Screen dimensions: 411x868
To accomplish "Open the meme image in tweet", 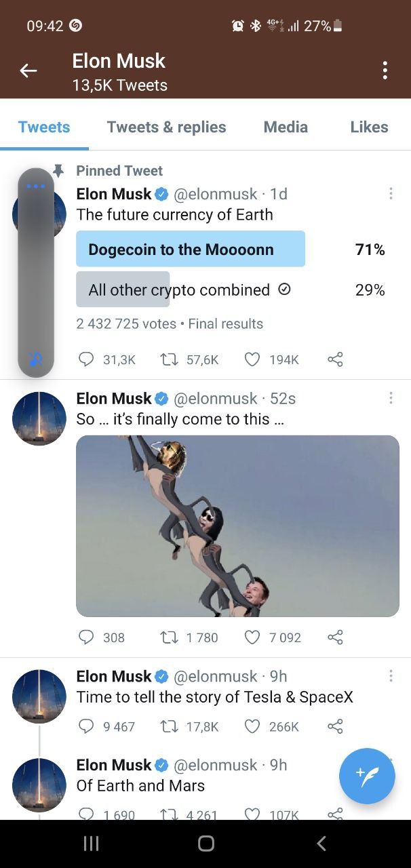I will pos(237,526).
